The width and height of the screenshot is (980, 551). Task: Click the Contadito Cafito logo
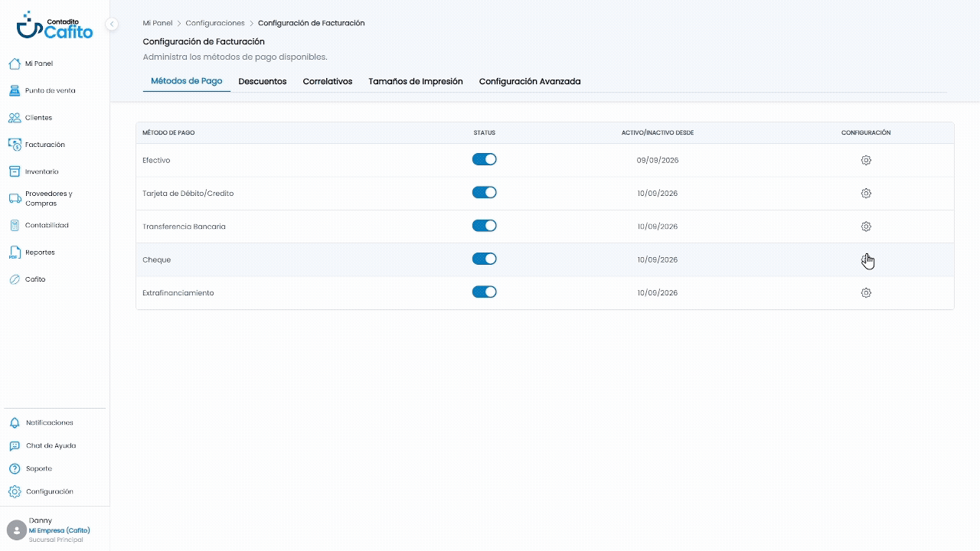[54, 24]
